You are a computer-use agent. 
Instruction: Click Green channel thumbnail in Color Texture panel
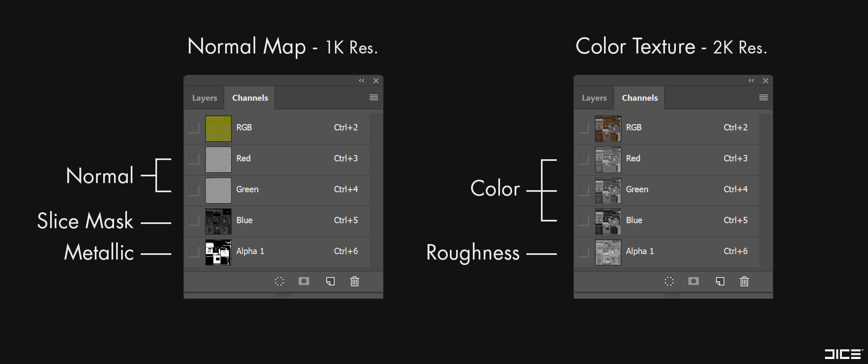click(x=608, y=190)
